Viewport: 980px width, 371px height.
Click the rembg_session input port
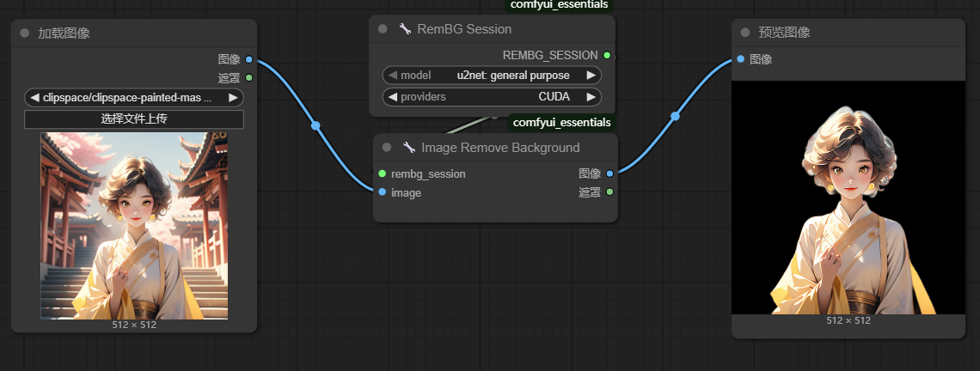tap(382, 173)
